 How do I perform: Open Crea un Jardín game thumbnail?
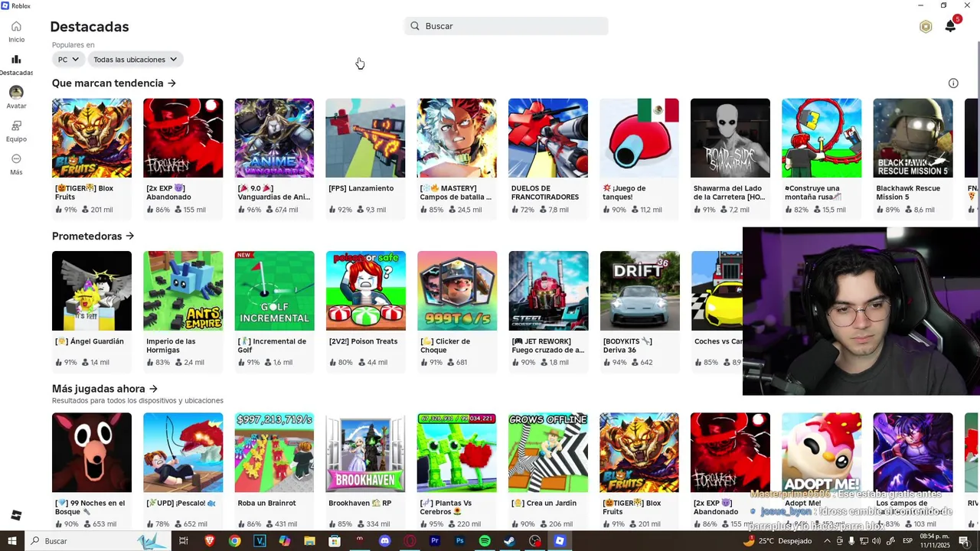point(548,453)
